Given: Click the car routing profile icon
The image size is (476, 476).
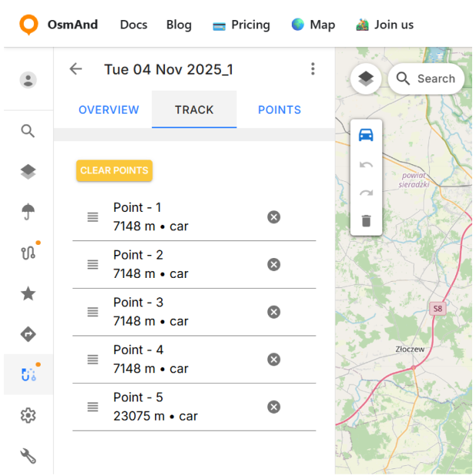Looking at the screenshot, I should pyautogui.click(x=366, y=135).
